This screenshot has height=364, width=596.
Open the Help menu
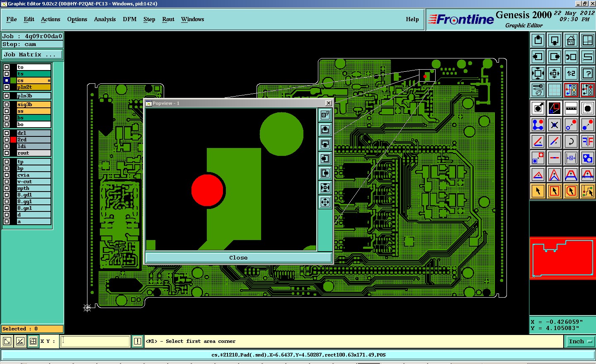(x=412, y=19)
